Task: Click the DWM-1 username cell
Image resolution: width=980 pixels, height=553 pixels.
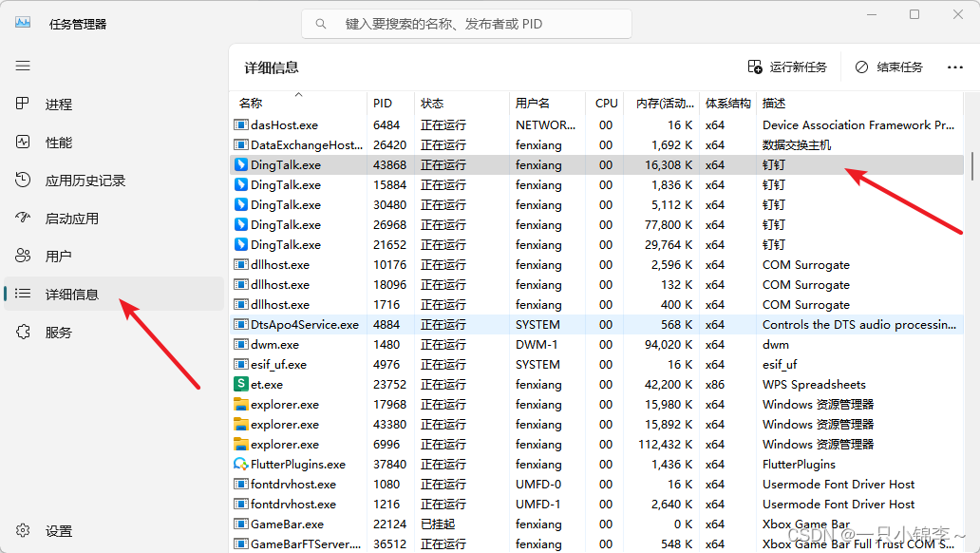Action: point(537,345)
